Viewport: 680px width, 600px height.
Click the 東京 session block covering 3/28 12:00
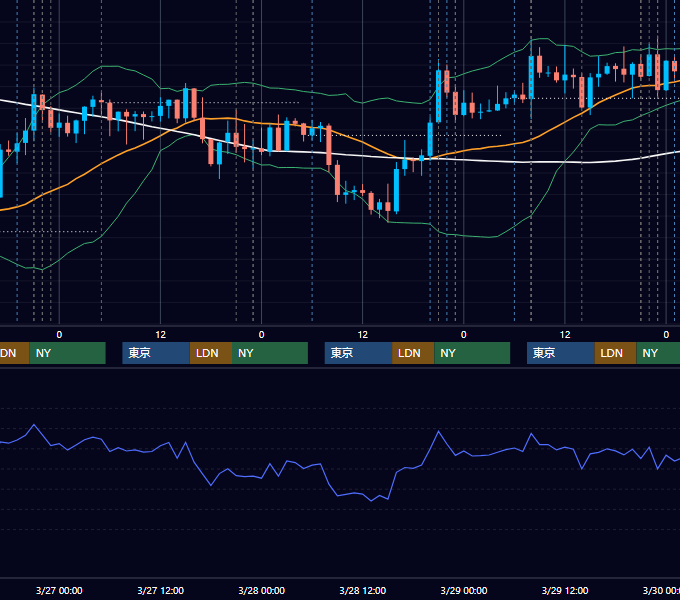click(x=359, y=353)
